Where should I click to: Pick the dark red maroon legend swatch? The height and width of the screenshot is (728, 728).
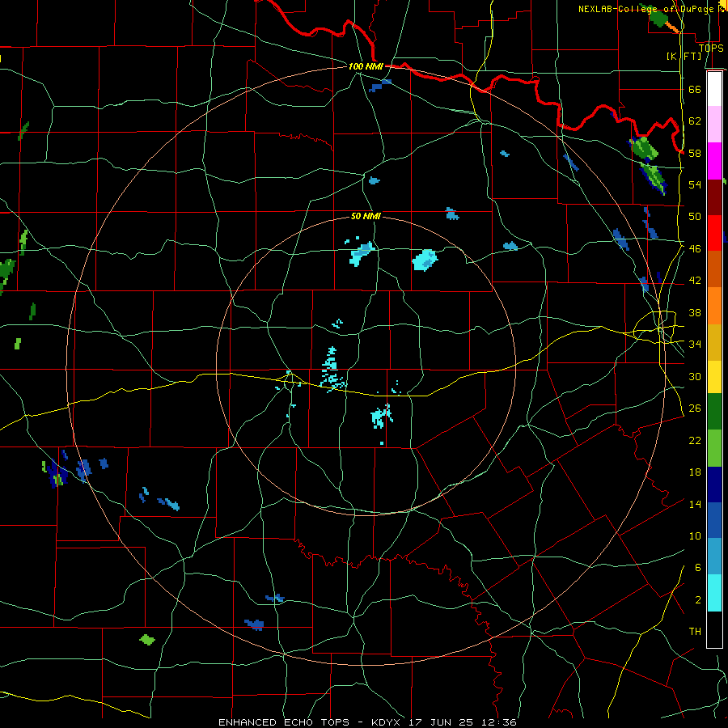tap(714, 197)
